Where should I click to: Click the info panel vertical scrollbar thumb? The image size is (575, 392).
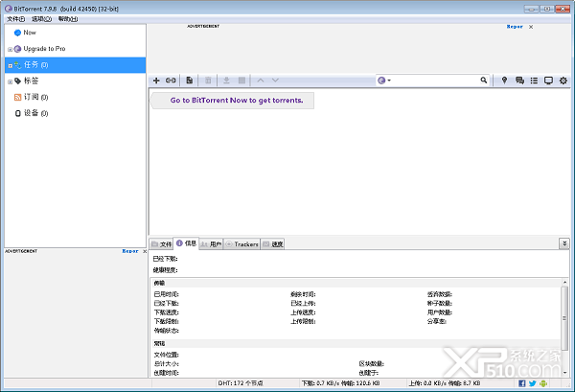[564, 317]
